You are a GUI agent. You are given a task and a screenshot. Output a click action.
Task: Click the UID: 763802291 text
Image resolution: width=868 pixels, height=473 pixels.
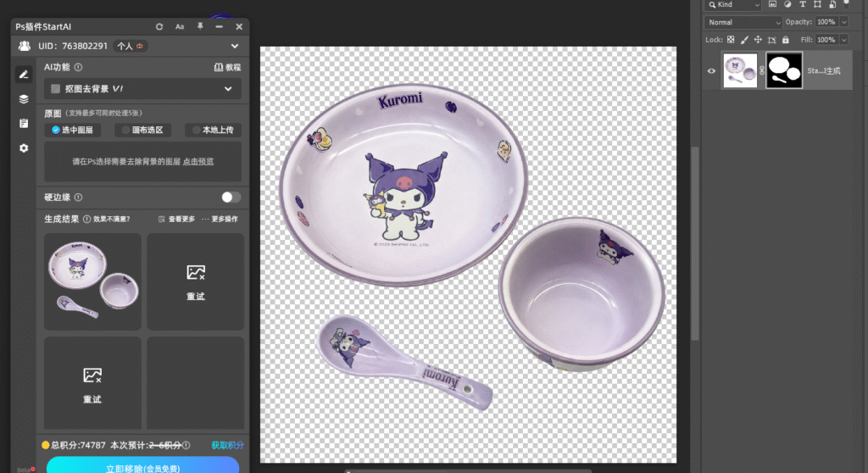(x=73, y=46)
